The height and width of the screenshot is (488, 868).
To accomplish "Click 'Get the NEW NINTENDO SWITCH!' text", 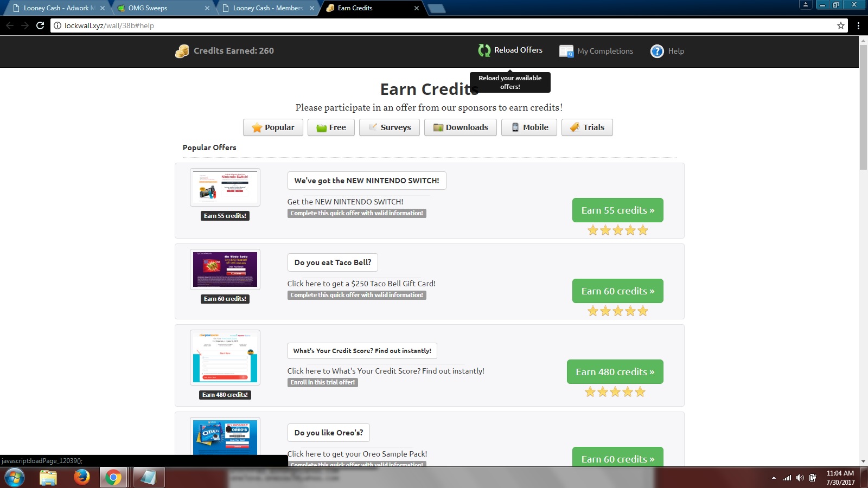I will pos(346,202).
